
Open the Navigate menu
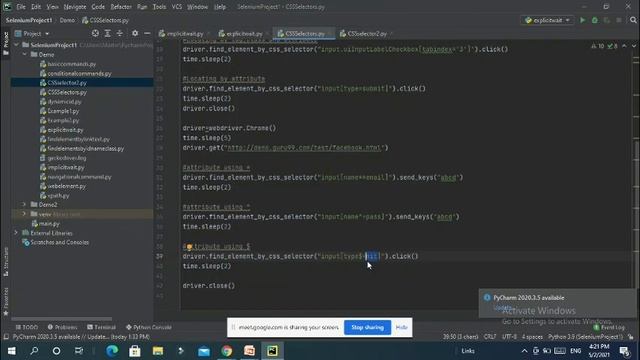tap(75, 7)
